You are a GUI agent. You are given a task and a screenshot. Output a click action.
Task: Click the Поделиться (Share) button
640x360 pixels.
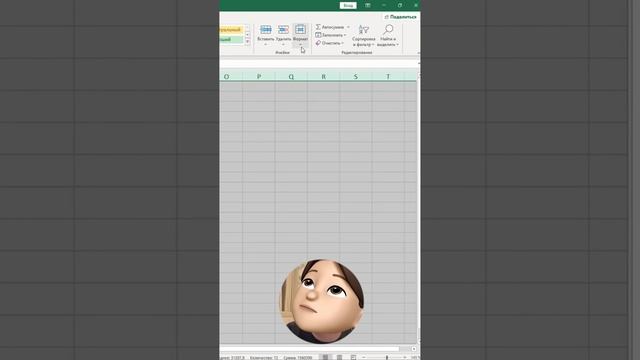(x=400, y=17)
